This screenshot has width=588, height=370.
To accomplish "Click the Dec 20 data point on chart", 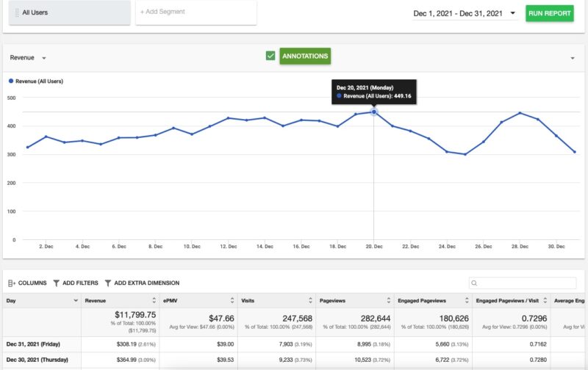I will (x=374, y=112).
